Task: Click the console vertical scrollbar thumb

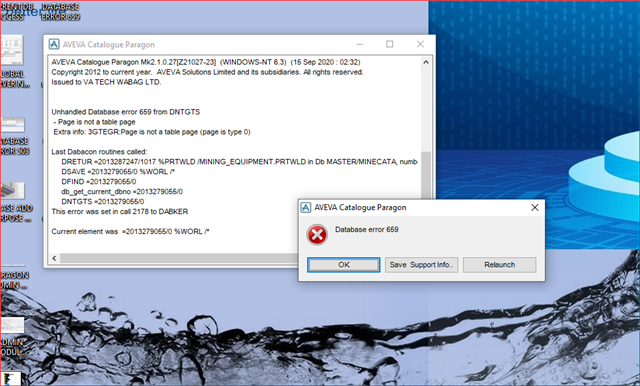Action: pyautogui.click(x=426, y=175)
